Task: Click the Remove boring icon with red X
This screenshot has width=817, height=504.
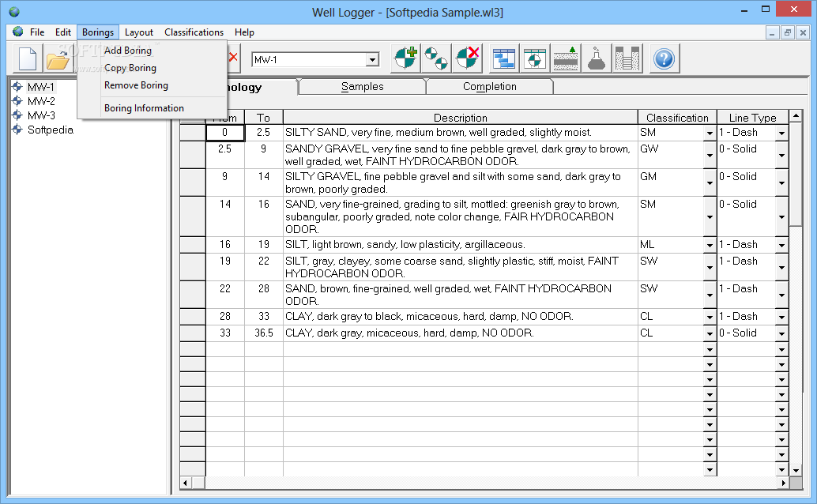Action: 467,58
